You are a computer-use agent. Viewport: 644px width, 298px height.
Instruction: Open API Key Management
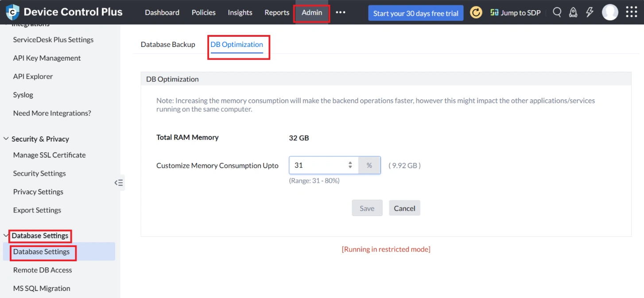click(x=47, y=58)
